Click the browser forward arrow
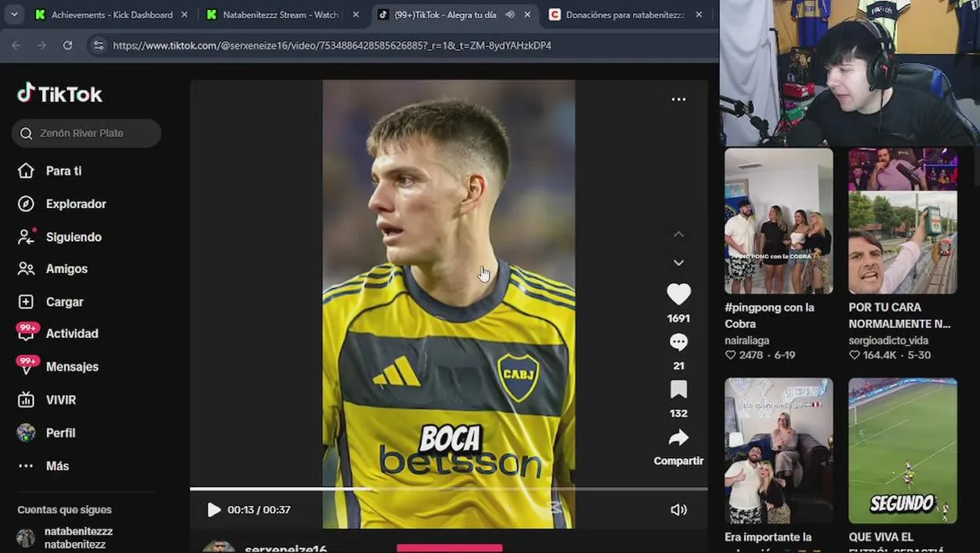The image size is (980, 553). [x=42, y=45]
